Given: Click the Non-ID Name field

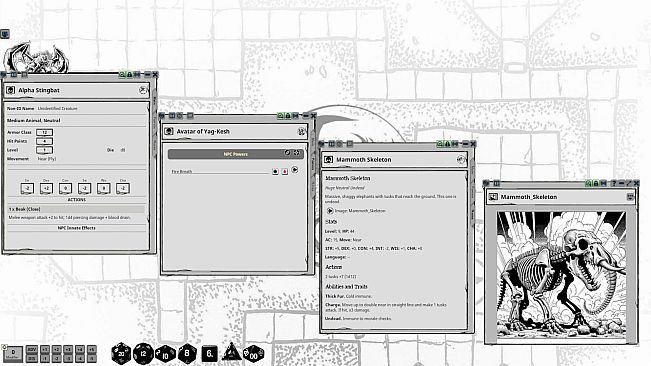Looking at the screenshot, I should (91, 108).
